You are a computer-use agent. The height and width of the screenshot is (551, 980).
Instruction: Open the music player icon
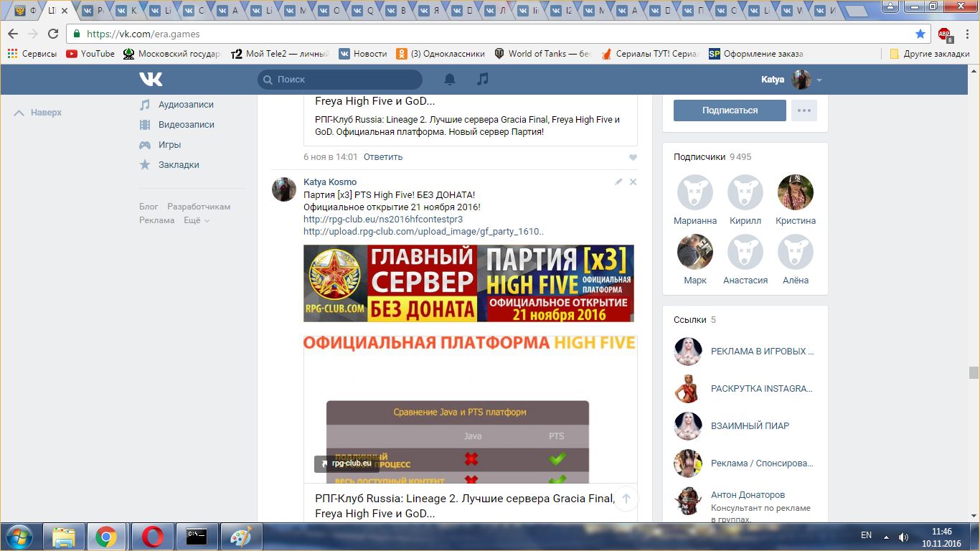pos(483,79)
